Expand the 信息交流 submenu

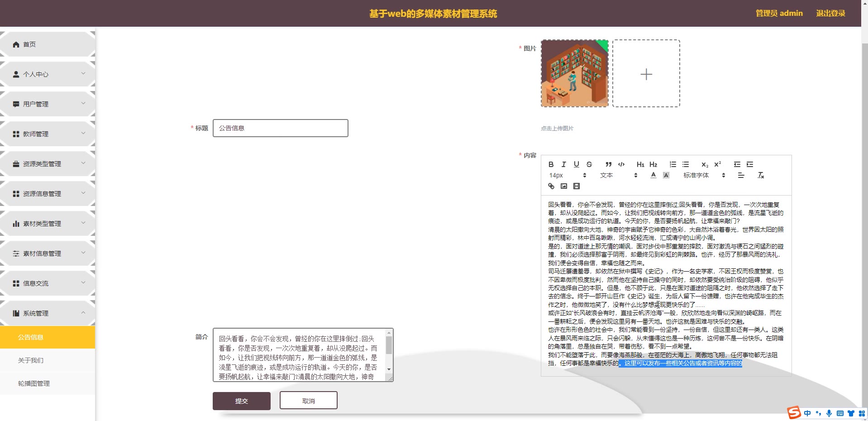click(x=83, y=283)
